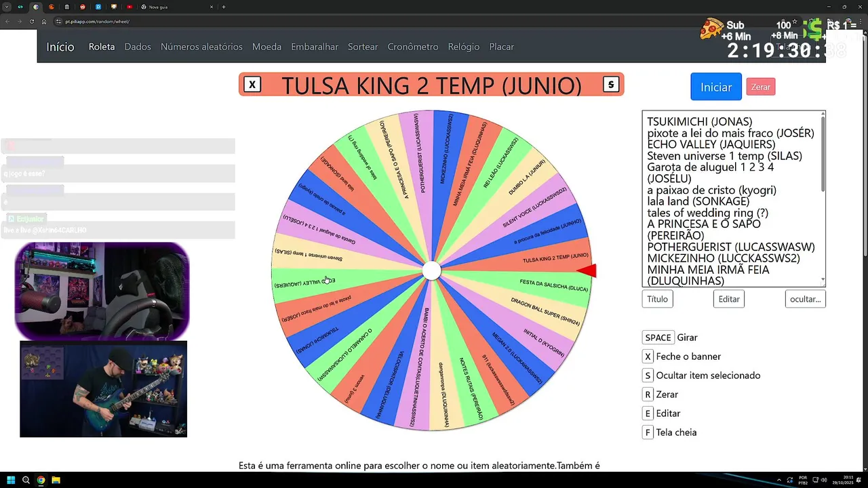Open Números aleatórios page
The image size is (868, 488).
click(201, 47)
